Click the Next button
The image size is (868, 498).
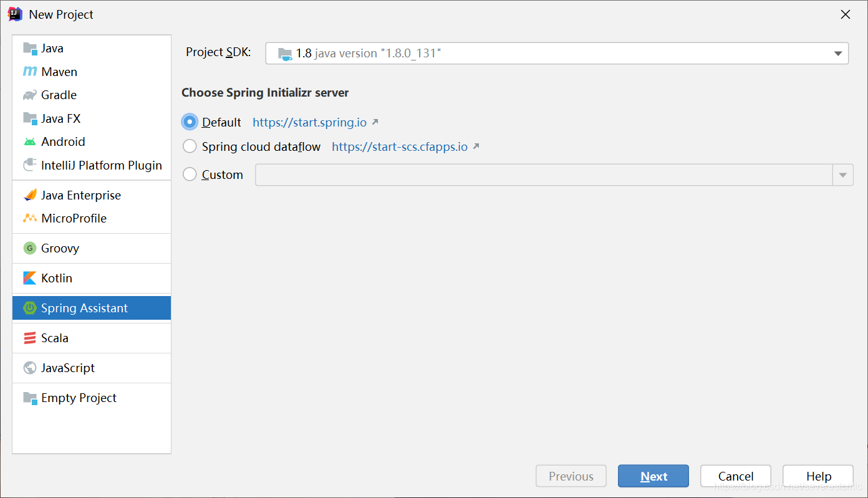[x=653, y=476]
